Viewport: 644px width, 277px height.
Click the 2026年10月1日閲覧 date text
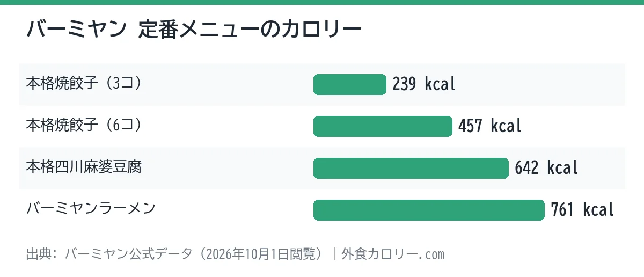click(259, 254)
